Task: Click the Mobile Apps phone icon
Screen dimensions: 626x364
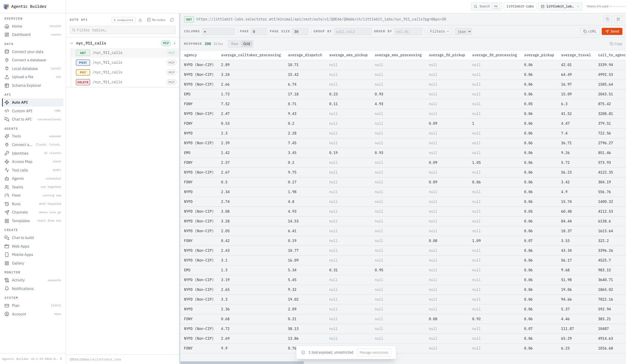Action: [x=7, y=255]
